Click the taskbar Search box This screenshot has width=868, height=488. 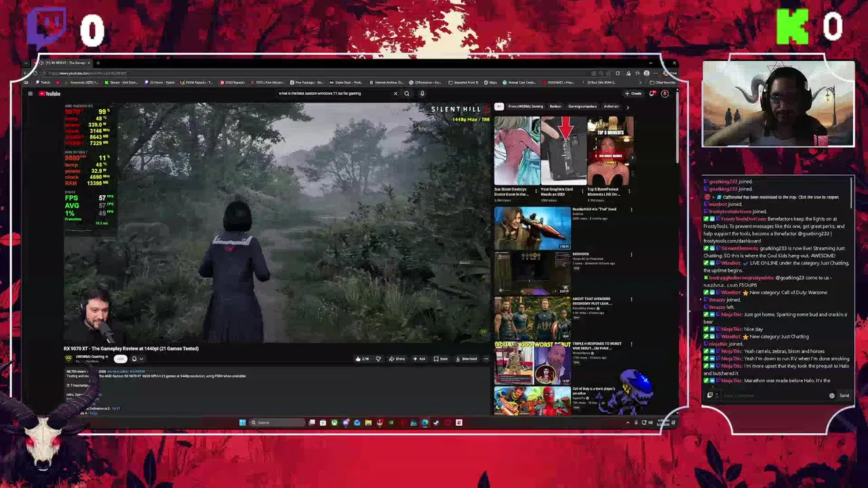click(277, 423)
